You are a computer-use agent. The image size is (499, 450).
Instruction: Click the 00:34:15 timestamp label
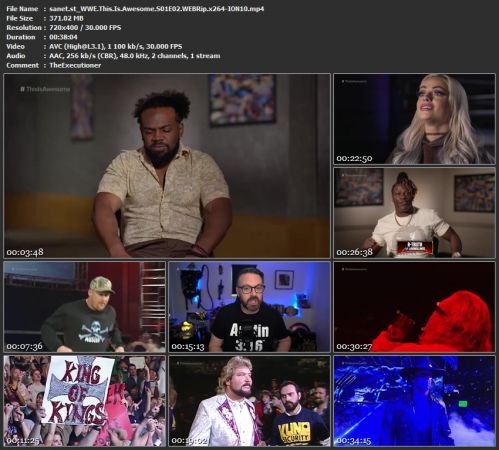354,441
